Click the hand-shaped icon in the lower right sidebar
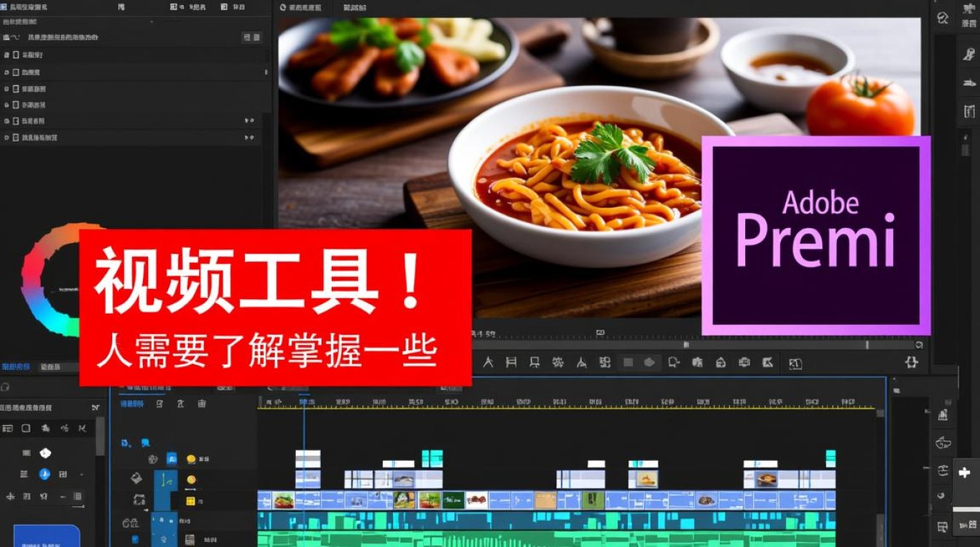The image size is (980, 547). click(x=944, y=443)
